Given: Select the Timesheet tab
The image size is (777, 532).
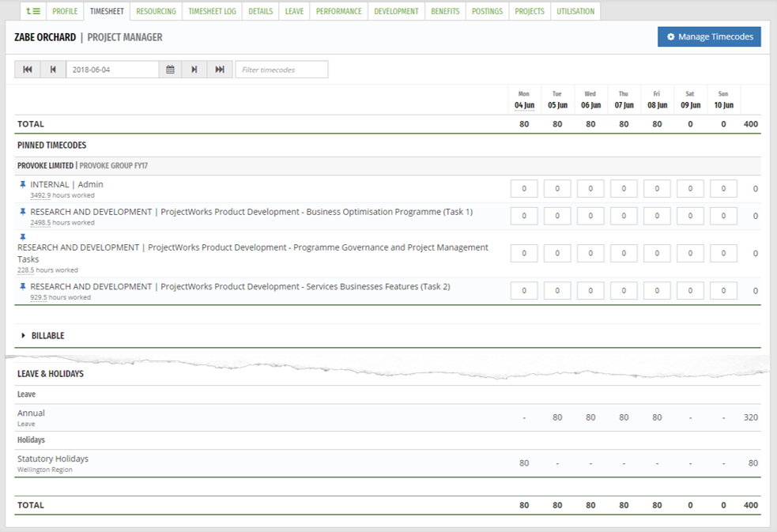Looking at the screenshot, I should pyautogui.click(x=107, y=11).
